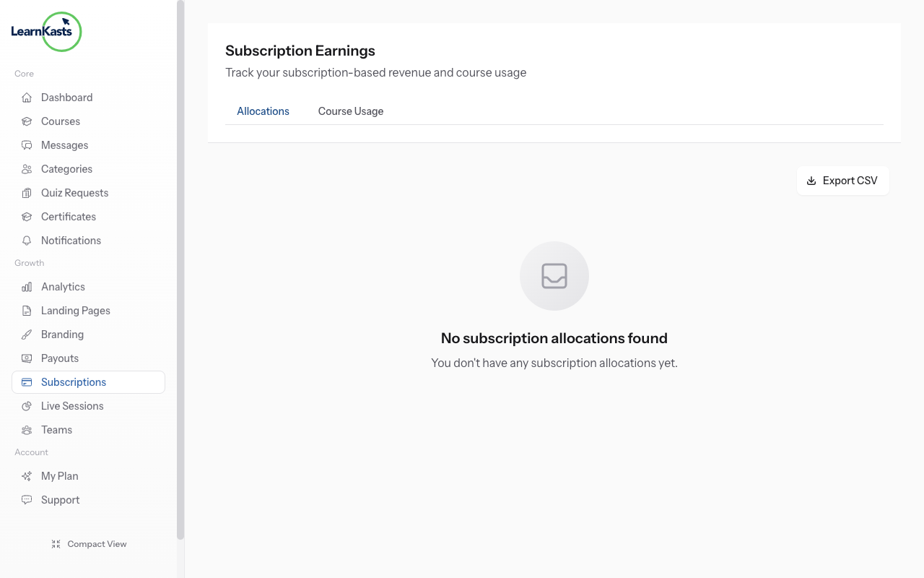Click the Quiz Requests clipboard icon
Viewport: 924px width, 578px height.
27,192
